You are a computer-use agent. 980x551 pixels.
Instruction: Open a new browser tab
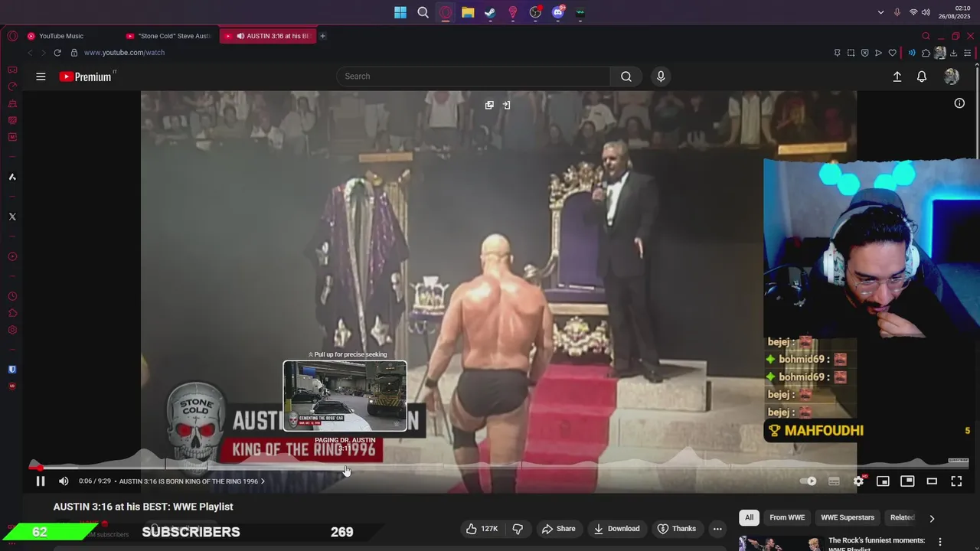pyautogui.click(x=322, y=36)
